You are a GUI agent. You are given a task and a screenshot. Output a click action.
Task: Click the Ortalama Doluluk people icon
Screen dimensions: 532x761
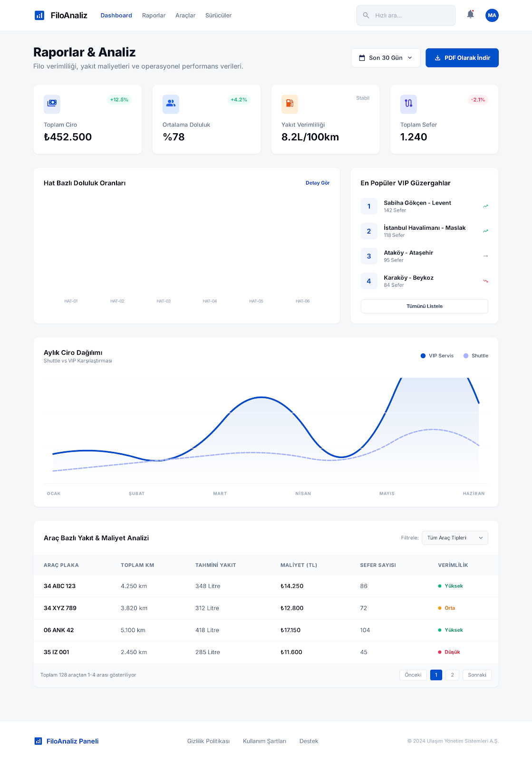tap(171, 103)
